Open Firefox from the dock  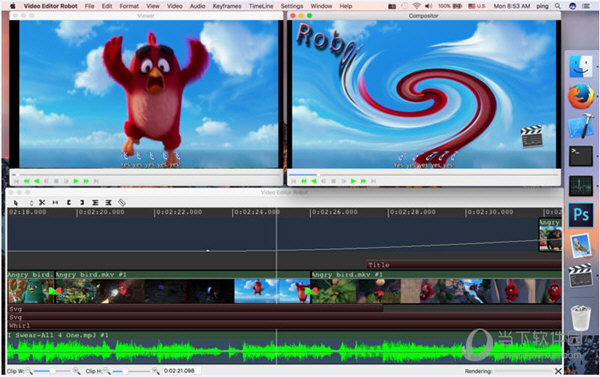(x=580, y=96)
